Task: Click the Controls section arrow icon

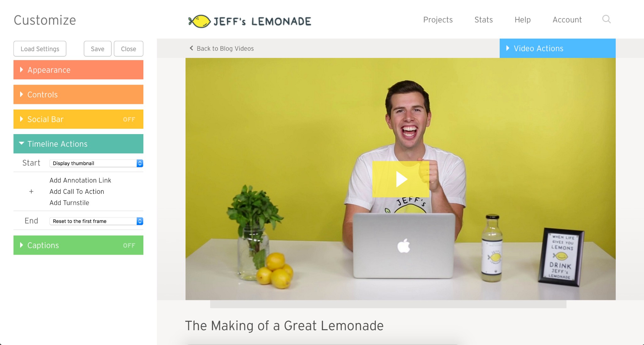Action: tap(21, 94)
